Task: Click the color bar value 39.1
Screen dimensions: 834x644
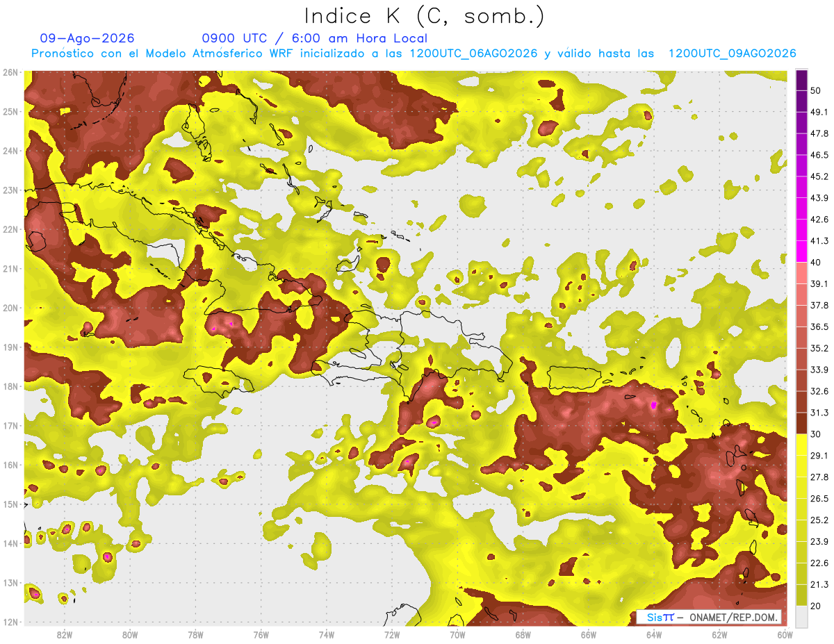Action: tap(819, 283)
